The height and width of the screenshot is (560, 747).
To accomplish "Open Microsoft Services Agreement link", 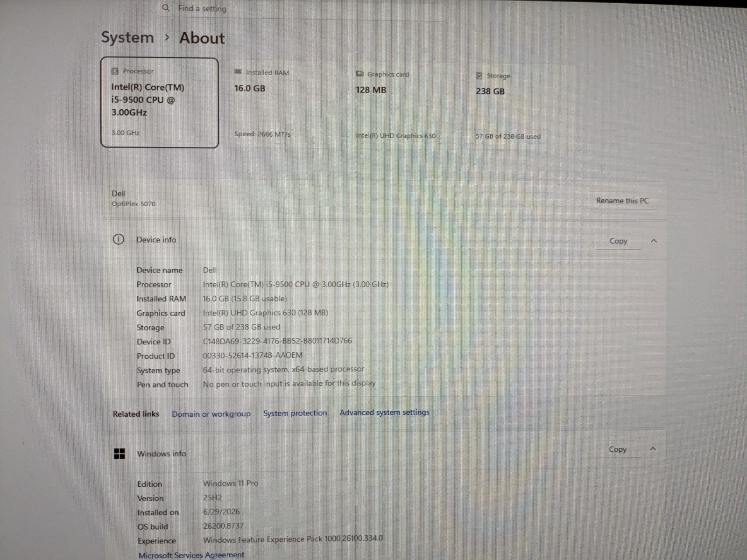I will (191, 555).
